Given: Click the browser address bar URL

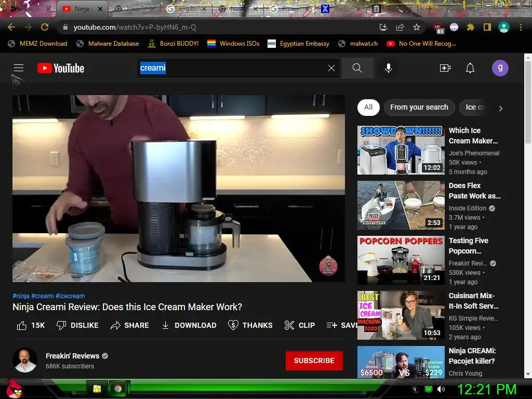Looking at the screenshot, I should 135,27.
